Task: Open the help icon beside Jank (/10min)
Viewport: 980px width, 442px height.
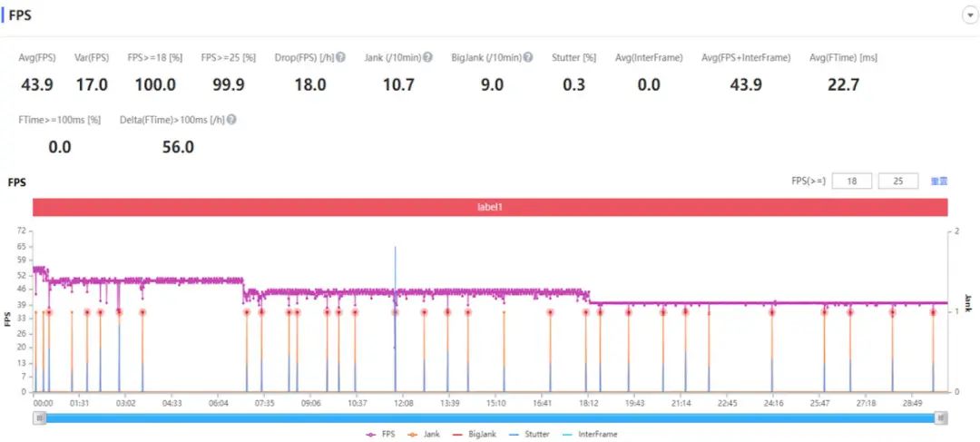Action: click(x=427, y=57)
